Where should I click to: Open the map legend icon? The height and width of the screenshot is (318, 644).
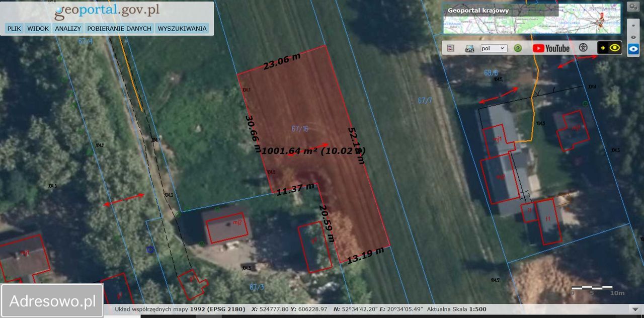pos(450,48)
